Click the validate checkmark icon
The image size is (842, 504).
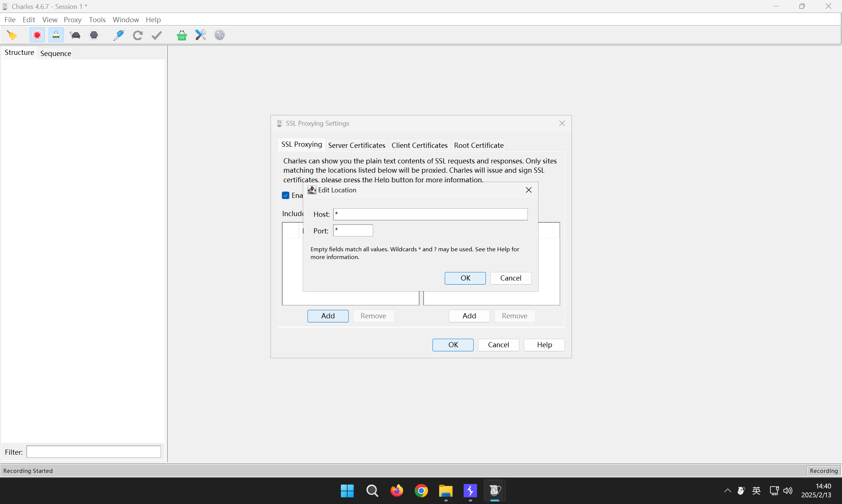click(157, 35)
